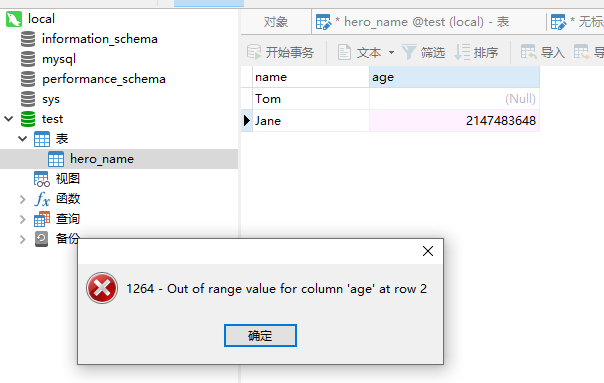
Task: Click the fx 函数 icon
Action: [42, 199]
